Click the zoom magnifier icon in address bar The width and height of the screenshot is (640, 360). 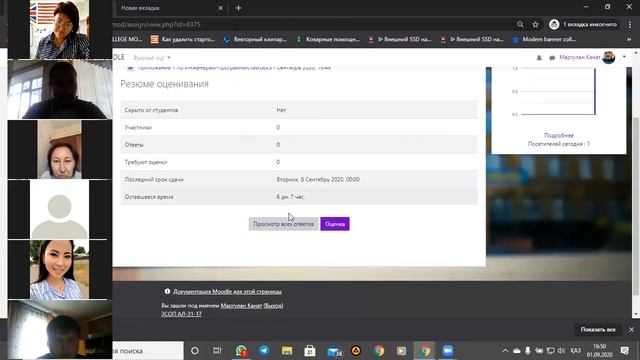[x=520, y=24]
